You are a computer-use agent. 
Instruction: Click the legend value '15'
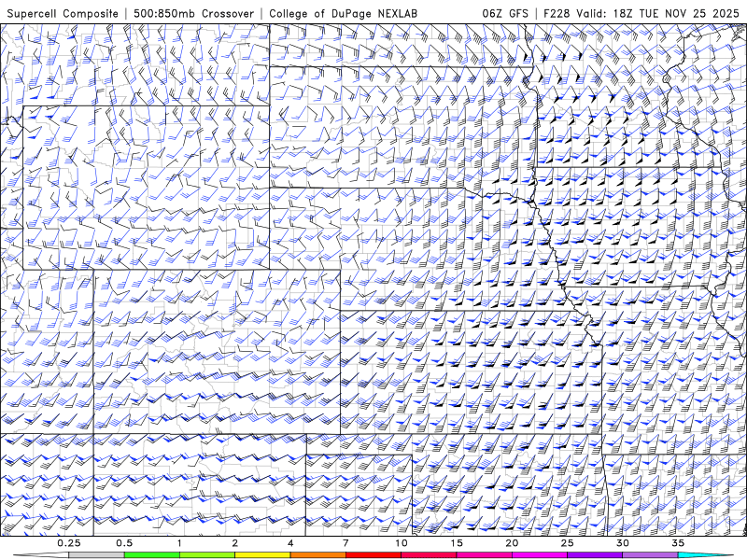[457, 543]
